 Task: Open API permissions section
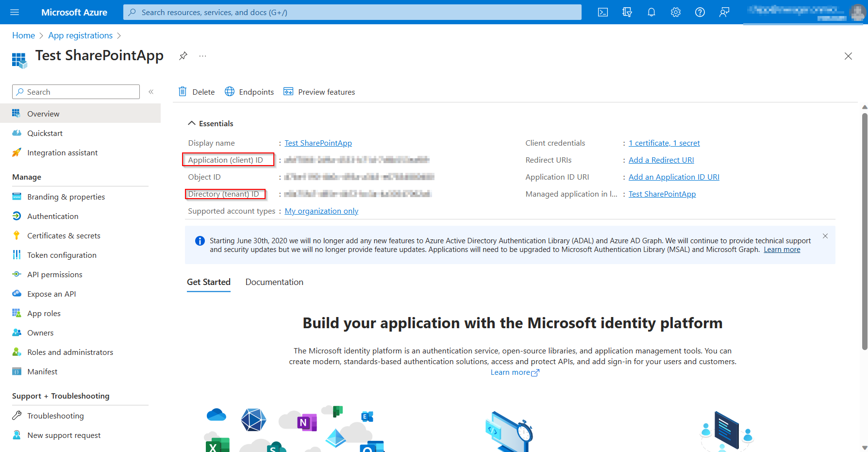point(54,274)
